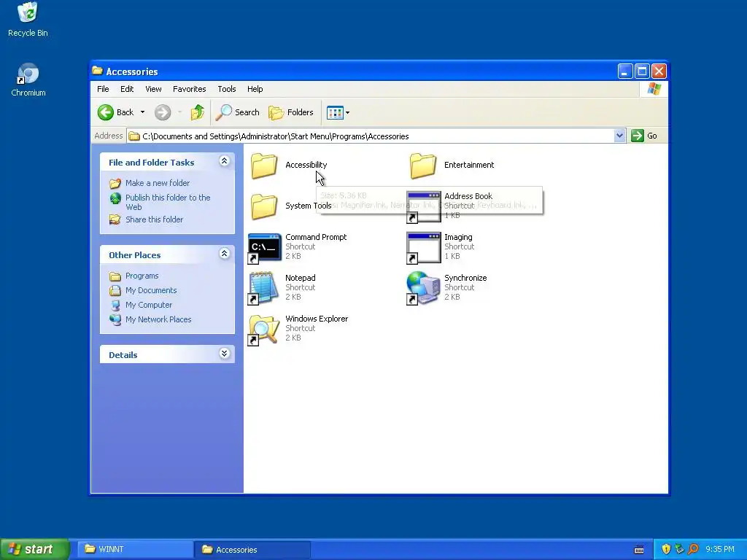Open the Tools menu
The image size is (747, 560).
pyautogui.click(x=227, y=89)
